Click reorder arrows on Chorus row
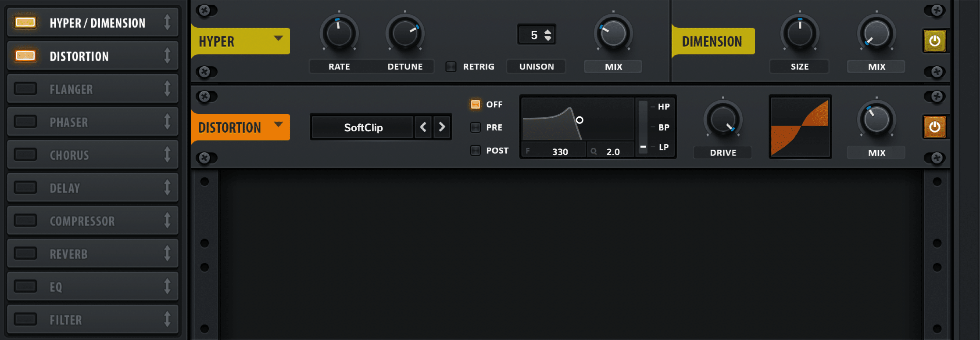 pyautogui.click(x=167, y=155)
